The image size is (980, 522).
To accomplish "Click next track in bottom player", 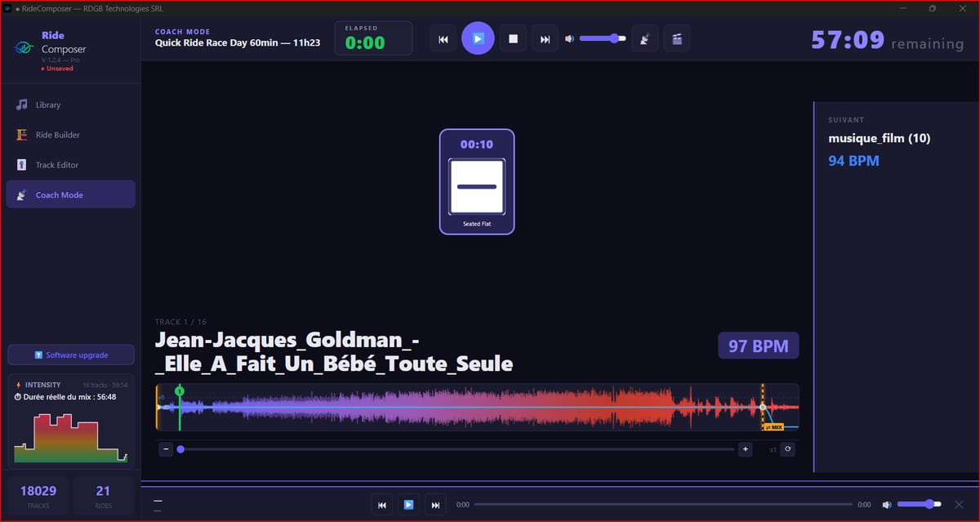I will [436, 505].
